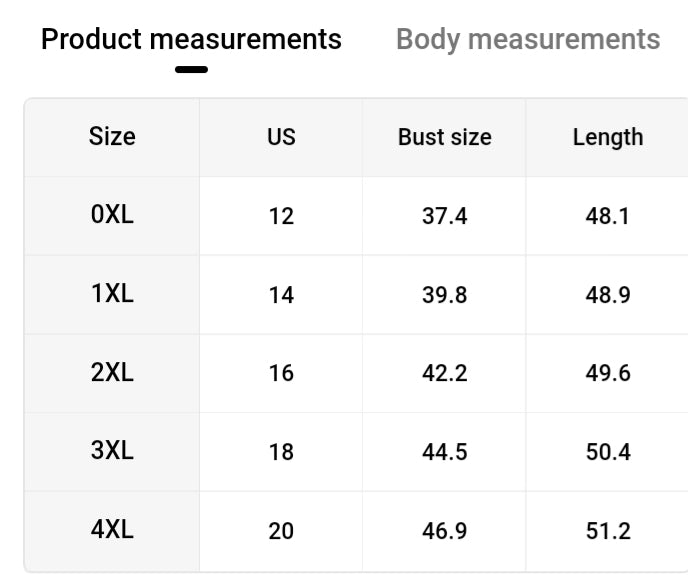Click the Size column header
Image resolution: width=688 pixels, height=581 pixels.
click(x=112, y=137)
